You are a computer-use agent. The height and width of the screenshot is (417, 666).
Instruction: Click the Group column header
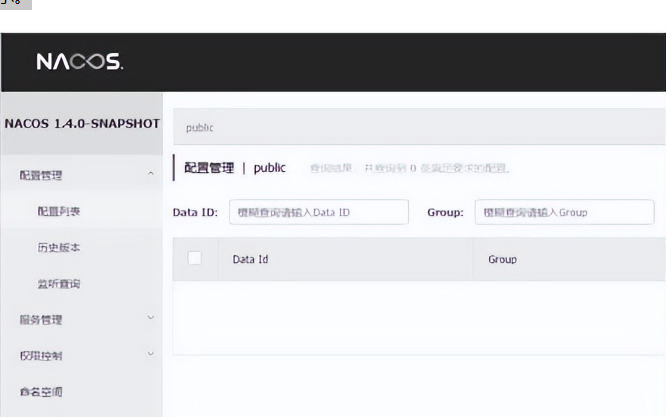click(x=502, y=259)
